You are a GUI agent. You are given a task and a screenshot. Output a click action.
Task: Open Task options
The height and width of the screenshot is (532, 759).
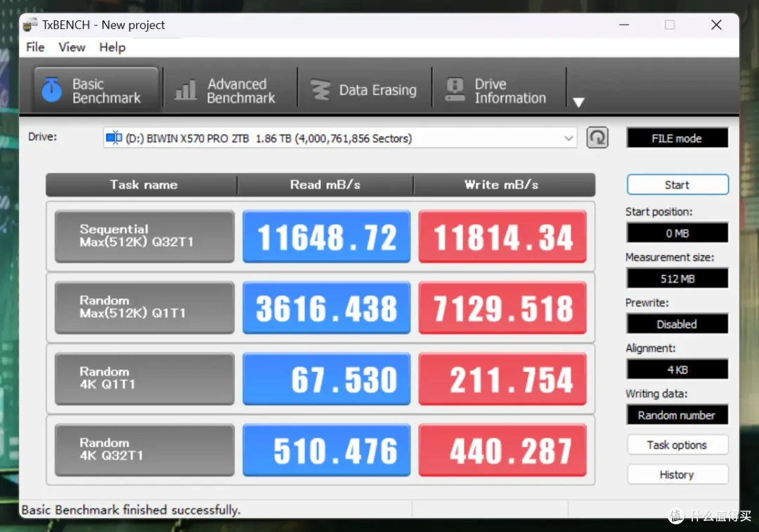tap(677, 445)
